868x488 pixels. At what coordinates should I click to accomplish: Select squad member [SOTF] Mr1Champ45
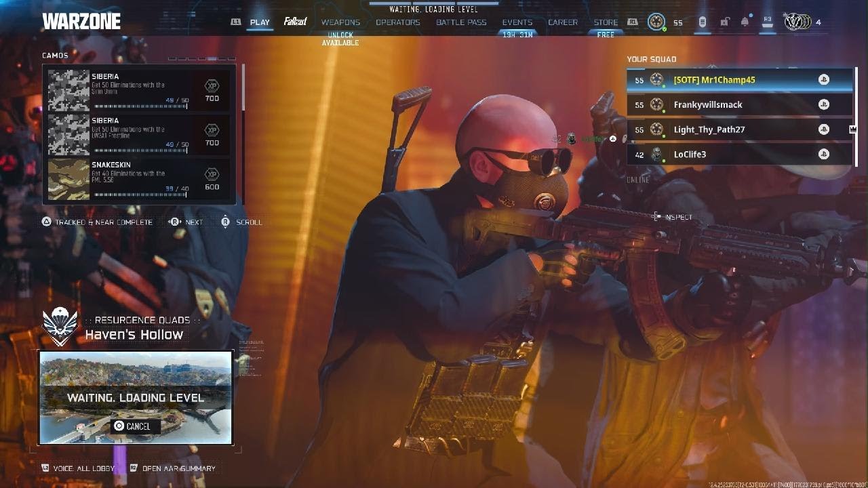coord(739,80)
